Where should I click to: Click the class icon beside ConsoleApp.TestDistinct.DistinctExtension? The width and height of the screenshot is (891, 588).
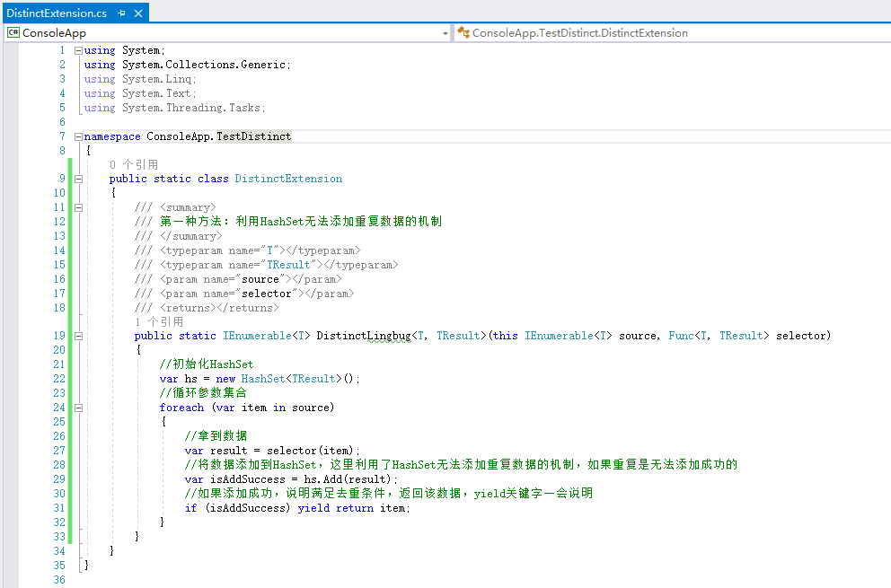pyautogui.click(x=463, y=33)
